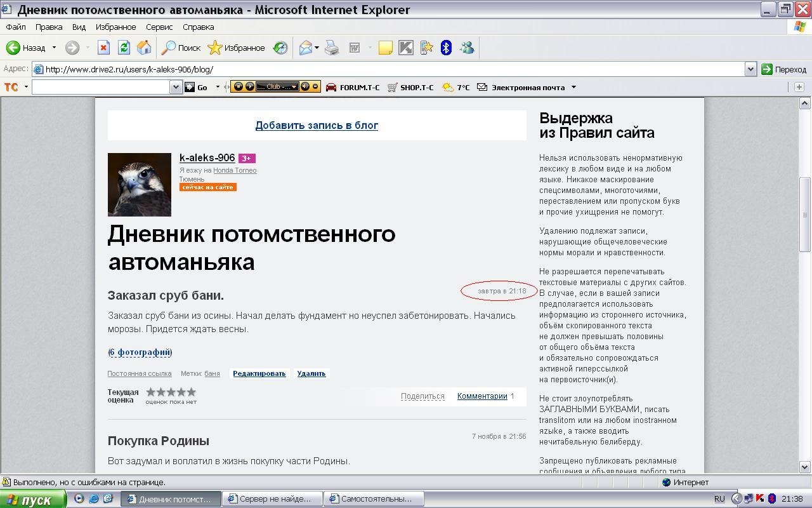The height and width of the screenshot is (508, 812).
Task: Open the Избранное favorites pane with star icon
Action: [x=237, y=48]
